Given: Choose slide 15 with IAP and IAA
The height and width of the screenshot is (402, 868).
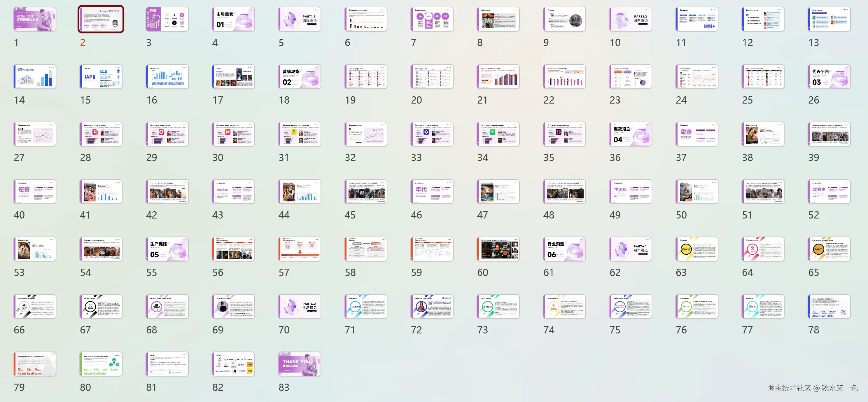Looking at the screenshot, I should pyautogui.click(x=101, y=77).
